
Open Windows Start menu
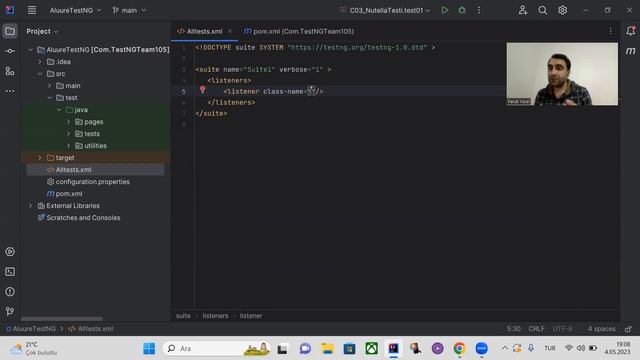coord(149,348)
